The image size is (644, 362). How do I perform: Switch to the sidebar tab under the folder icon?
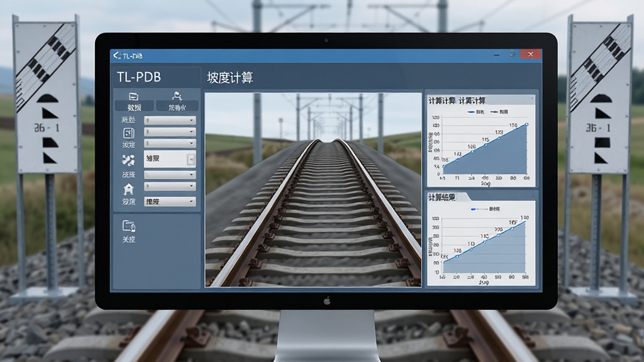135,107
